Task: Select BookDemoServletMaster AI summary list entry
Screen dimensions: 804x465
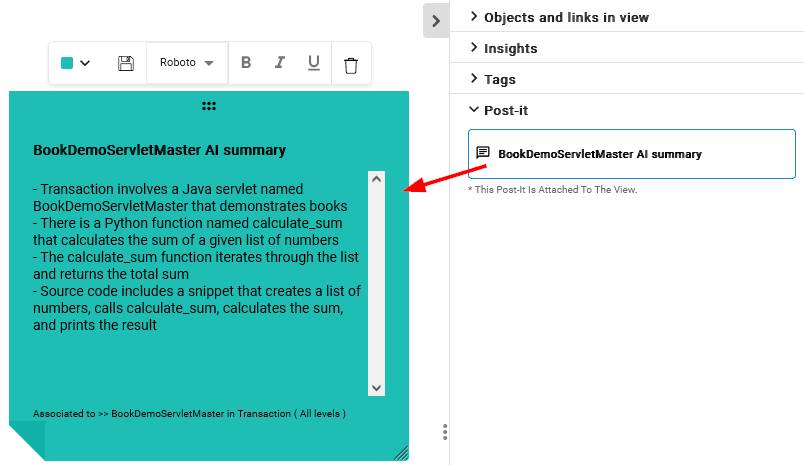Action: pos(600,154)
